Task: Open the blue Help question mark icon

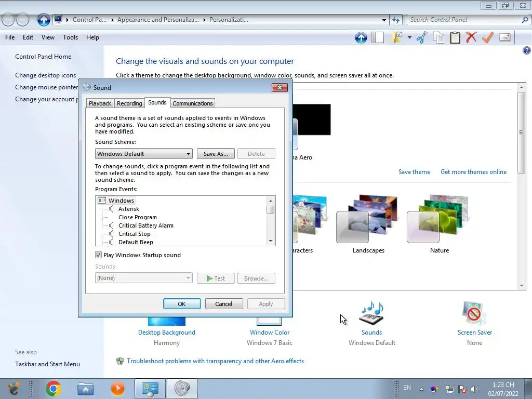Action: pyautogui.click(x=527, y=50)
